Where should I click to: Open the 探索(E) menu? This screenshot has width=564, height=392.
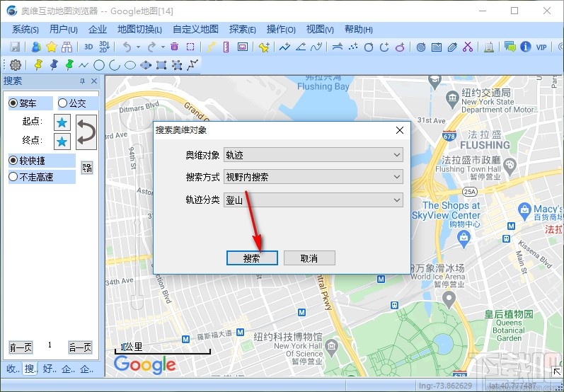243,30
